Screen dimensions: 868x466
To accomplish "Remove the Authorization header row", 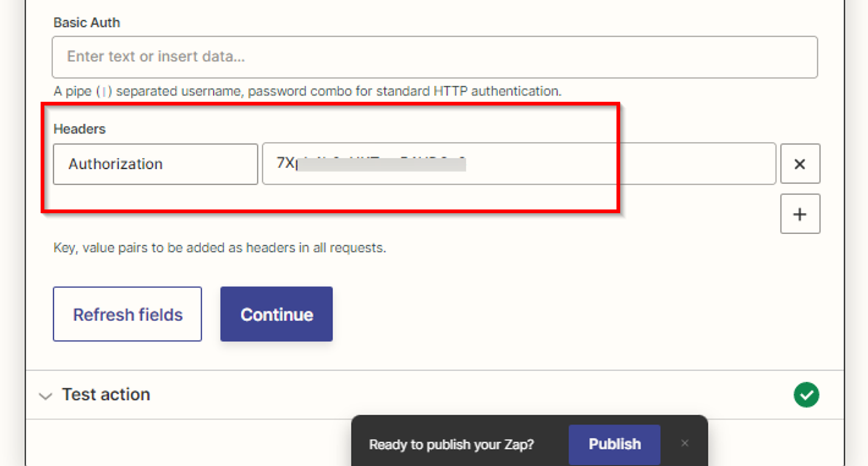I will [800, 164].
